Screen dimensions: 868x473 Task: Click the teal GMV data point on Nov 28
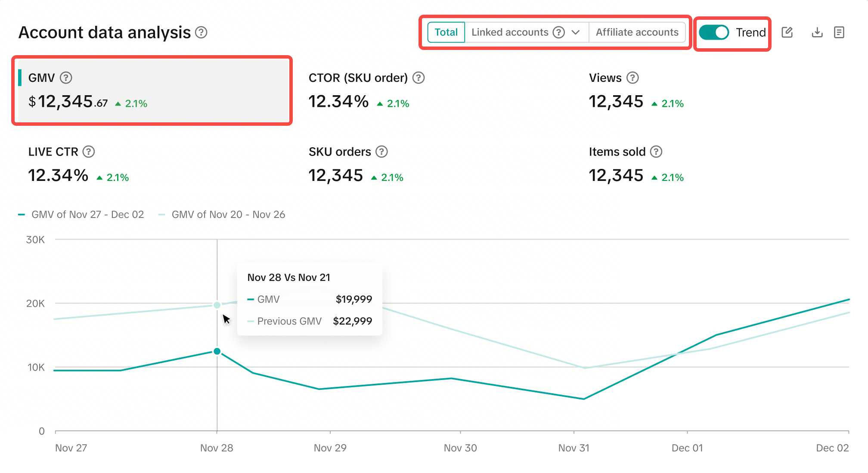217,352
